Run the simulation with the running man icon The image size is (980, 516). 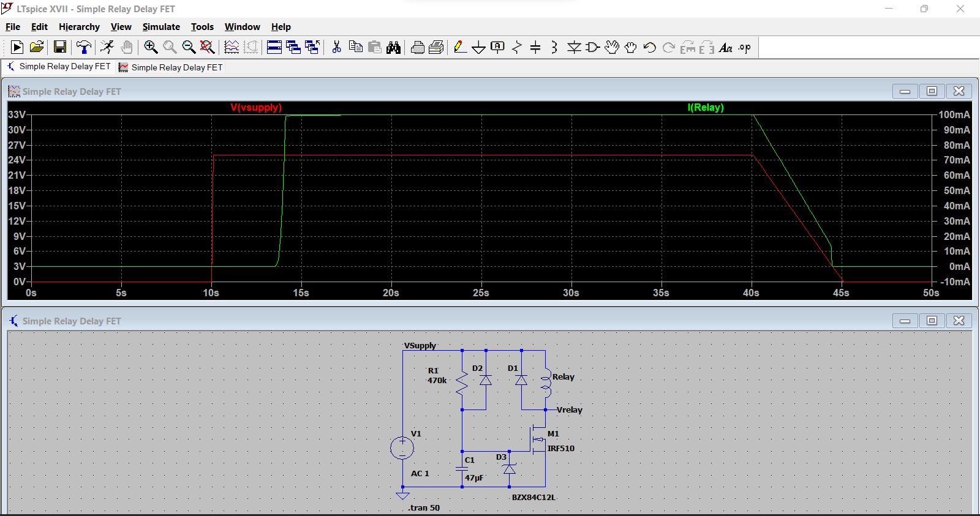107,47
